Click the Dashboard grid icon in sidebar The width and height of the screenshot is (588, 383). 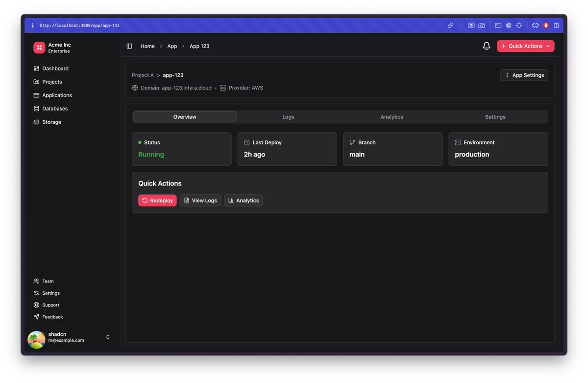tap(36, 69)
